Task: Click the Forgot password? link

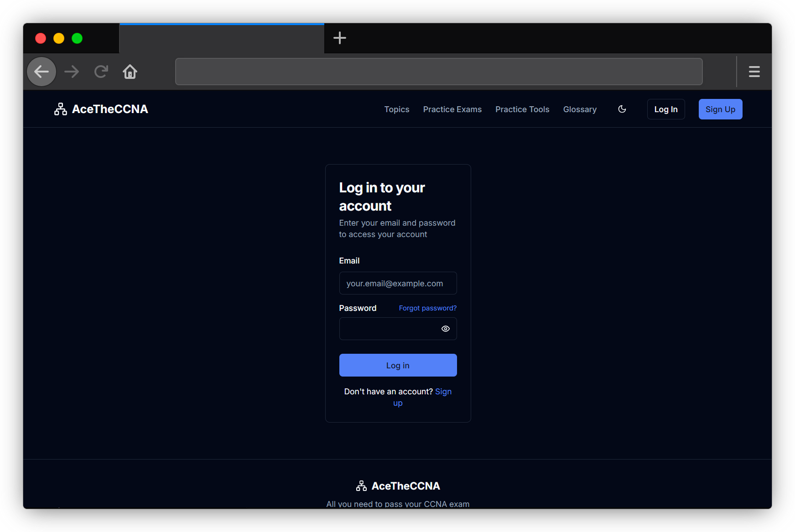Action: [427, 308]
